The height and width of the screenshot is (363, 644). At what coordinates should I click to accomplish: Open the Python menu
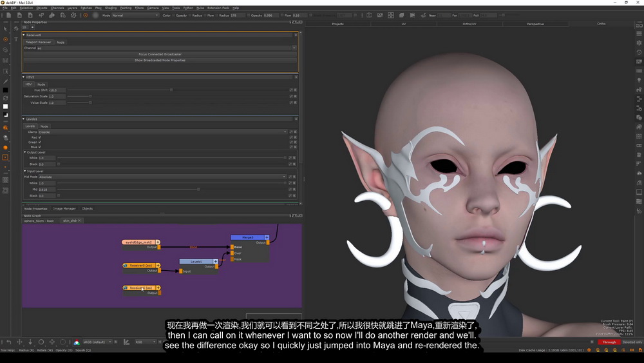(x=188, y=8)
